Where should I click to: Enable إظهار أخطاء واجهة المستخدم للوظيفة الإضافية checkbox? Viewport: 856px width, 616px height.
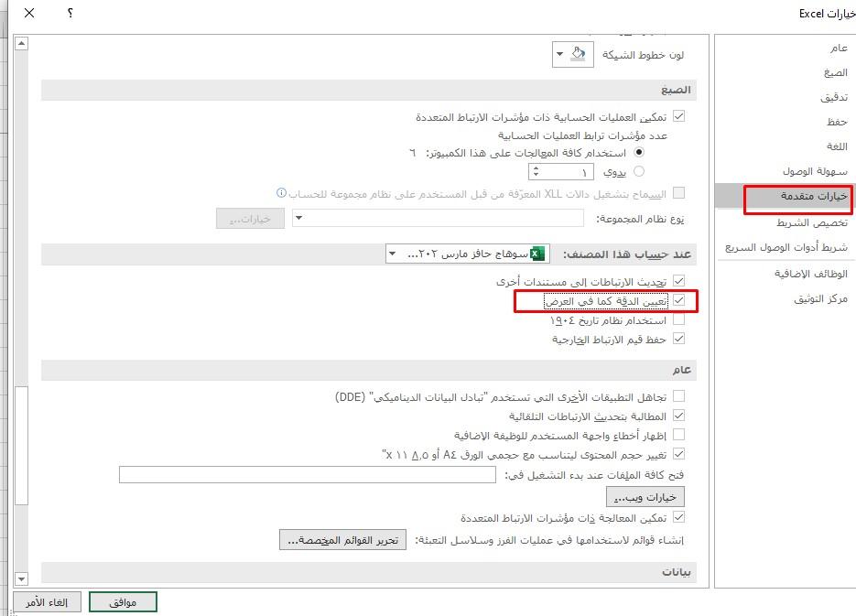pyautogui.click(x=678, y=435)
